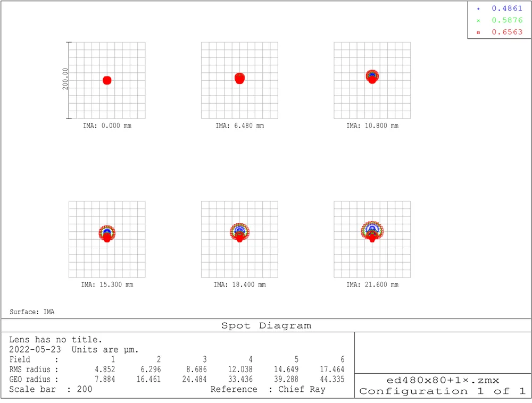Image resolution: width=532 pixels, height=403 pixels.
Task: Select the spot plot at IMA 6.480 mm
Action: click(239, 80)
